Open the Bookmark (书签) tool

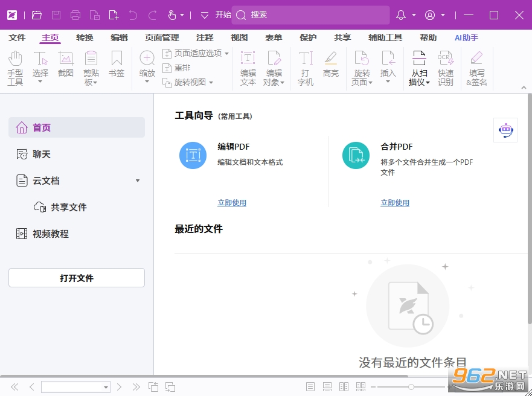click(x=117, y=64)
